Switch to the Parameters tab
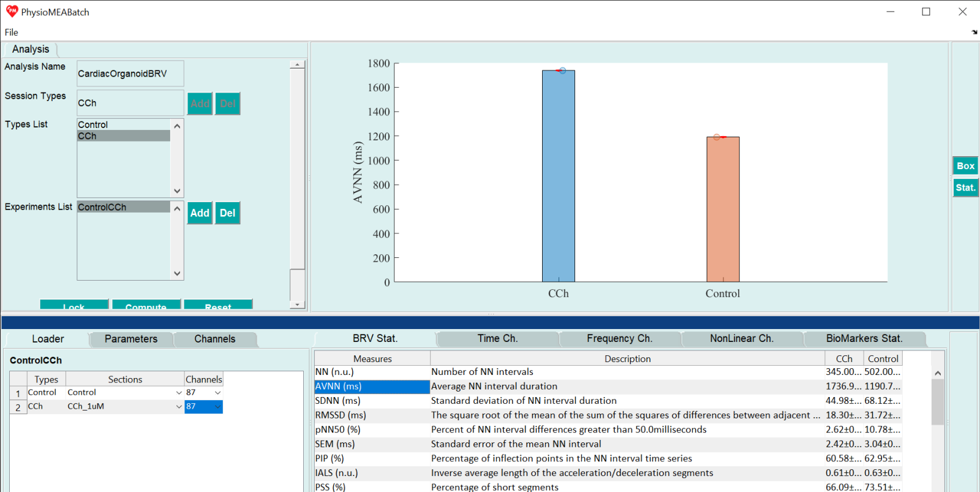The height and width of the screenshot is (492, 980). click(x=130, y=339)
